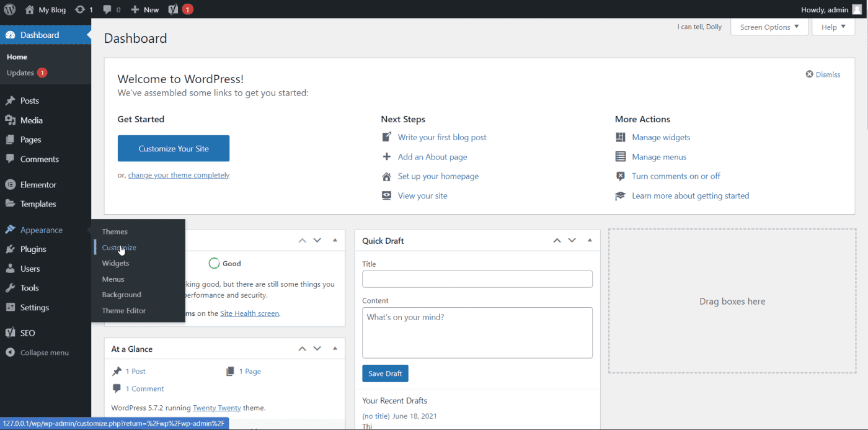Viewport: 868px width, 430px height.
Task: Open the comments bubble icon in admin bar
Action: tap(107, 9)
